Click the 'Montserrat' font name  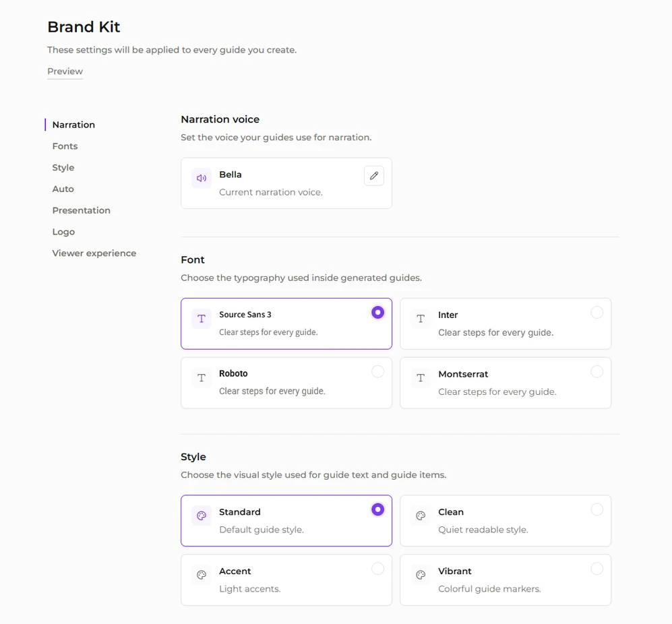(463, 374)
